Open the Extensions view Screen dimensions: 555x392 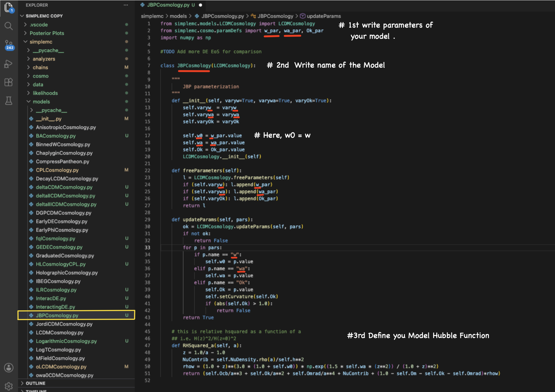tap(9, 82)
